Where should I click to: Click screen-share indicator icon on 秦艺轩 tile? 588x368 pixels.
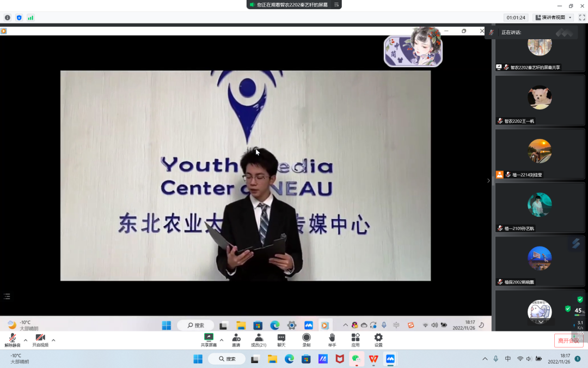[x=499, y=67]
